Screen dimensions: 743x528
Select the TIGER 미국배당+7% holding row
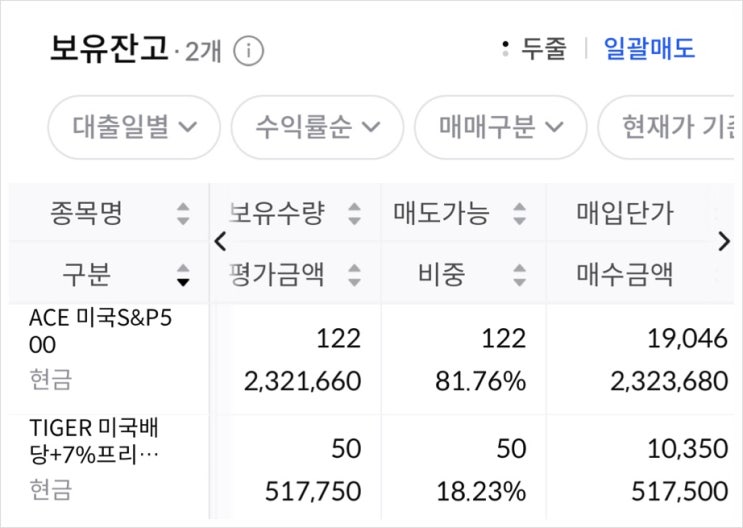pos(372,468)
